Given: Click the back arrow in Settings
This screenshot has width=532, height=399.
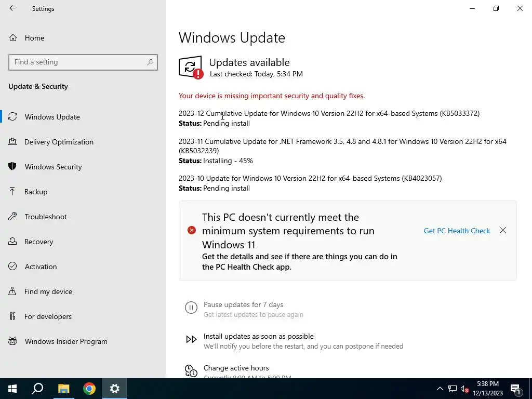Looking at the screenshot, I should click(12, 8).
